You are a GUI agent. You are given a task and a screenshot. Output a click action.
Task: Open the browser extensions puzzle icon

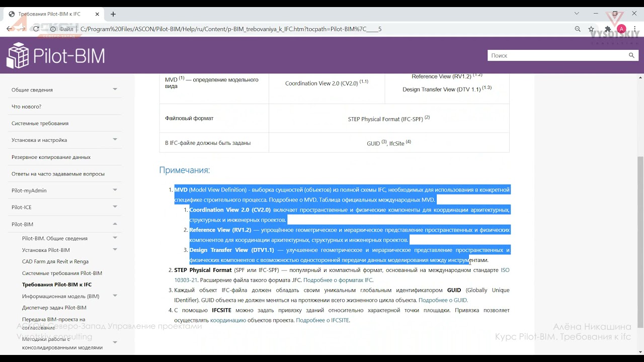point(608,29)
